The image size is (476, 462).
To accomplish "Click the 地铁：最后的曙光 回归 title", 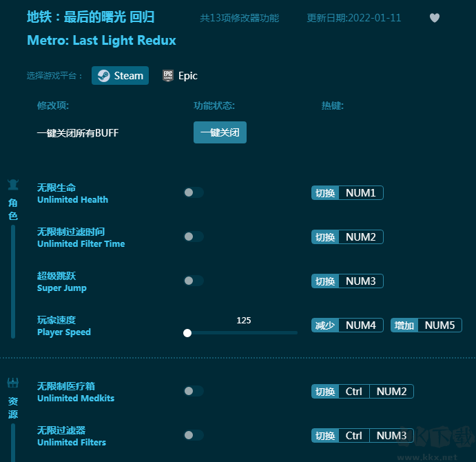I will 91,17.
